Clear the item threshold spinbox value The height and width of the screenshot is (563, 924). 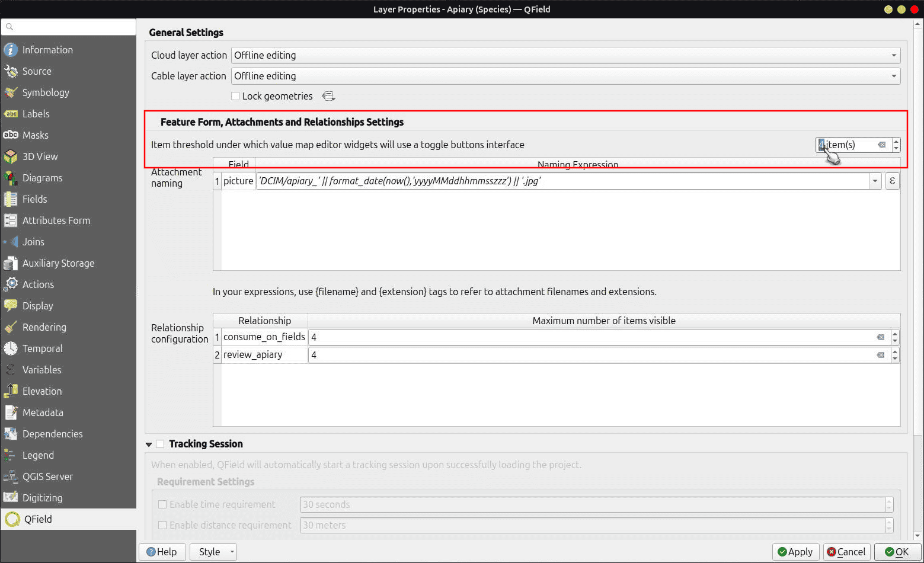pos(881,145)
